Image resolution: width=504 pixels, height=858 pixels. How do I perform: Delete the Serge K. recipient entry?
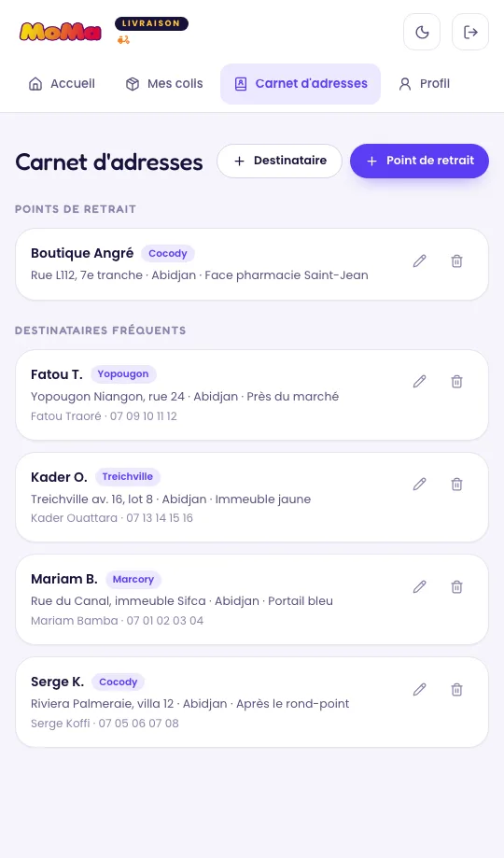[x=457, y=689]
